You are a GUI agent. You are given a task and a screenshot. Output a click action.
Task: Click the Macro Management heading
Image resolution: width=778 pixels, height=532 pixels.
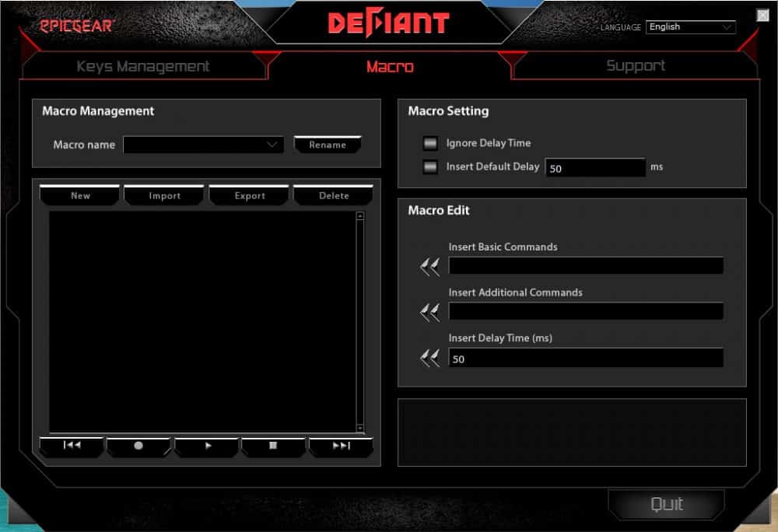[x=98, y=111]
